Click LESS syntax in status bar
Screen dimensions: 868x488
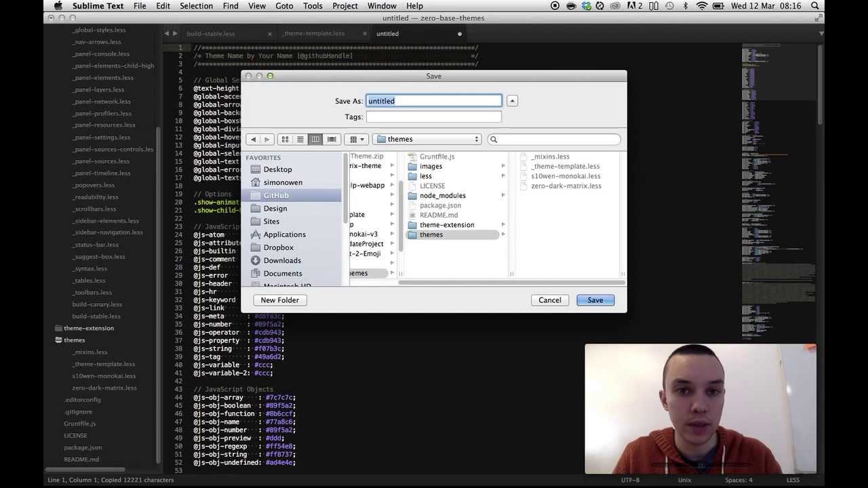tap(792, 480)
